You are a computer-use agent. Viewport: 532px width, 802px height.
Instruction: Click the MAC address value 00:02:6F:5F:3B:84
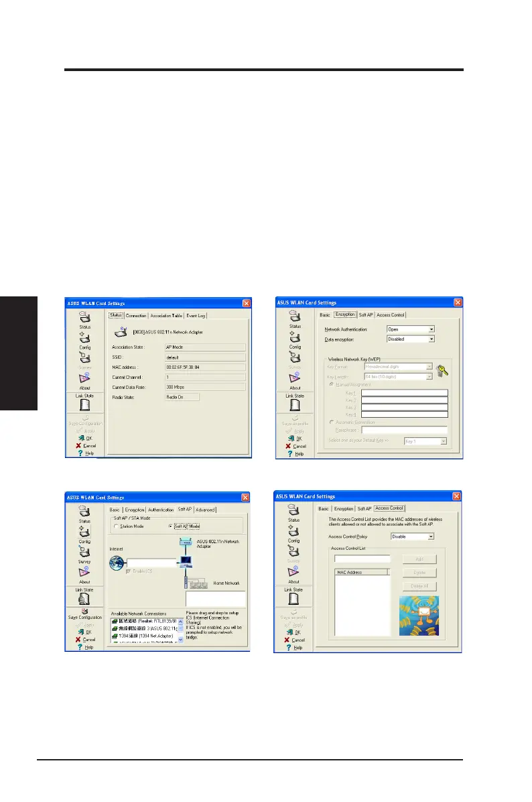(x=205, y=367)
